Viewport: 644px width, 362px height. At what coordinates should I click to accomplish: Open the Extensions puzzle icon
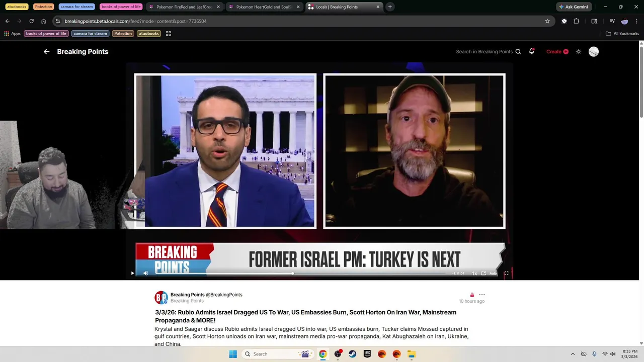[x=577, y=21]
